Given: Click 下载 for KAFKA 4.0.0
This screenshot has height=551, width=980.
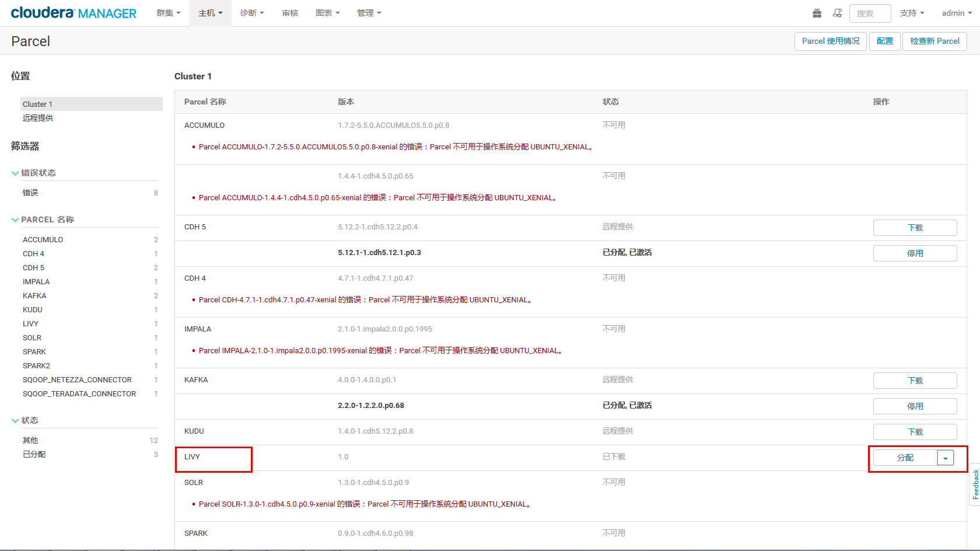Looking at the screenshot, I should (915, 381).
